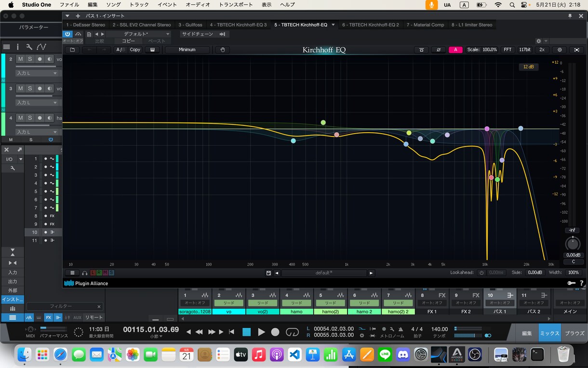
Task: Click the Copy button in Kirchhoff EQ
Action: (135, 50)
